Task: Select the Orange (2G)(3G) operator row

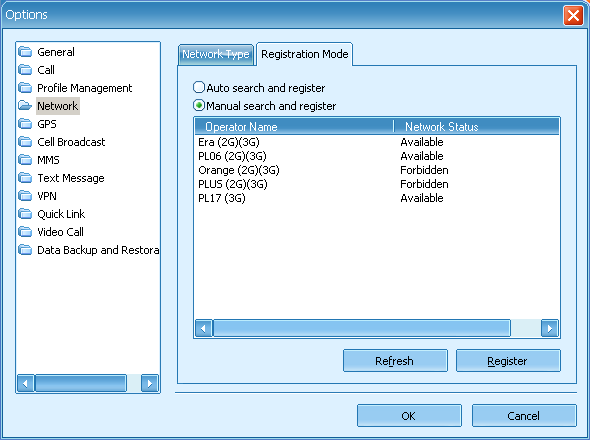Action: click(377, 170)
